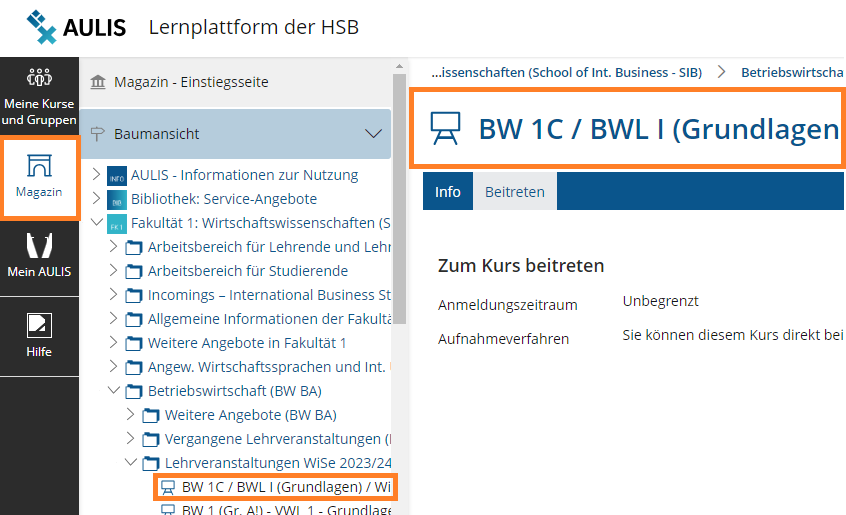This screenshot has height=515, width=846.
Task: Expand Allgemeine Informationen der Fakultät
Action: pyautogui.click(x=113, y=318)
